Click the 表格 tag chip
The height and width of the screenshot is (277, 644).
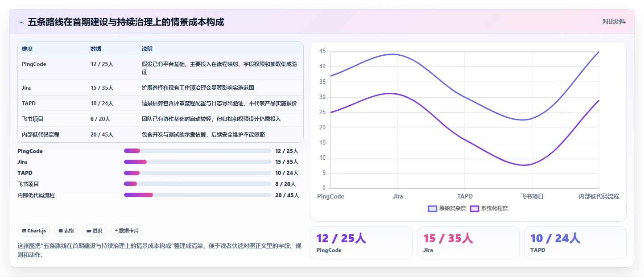(66, 231)
